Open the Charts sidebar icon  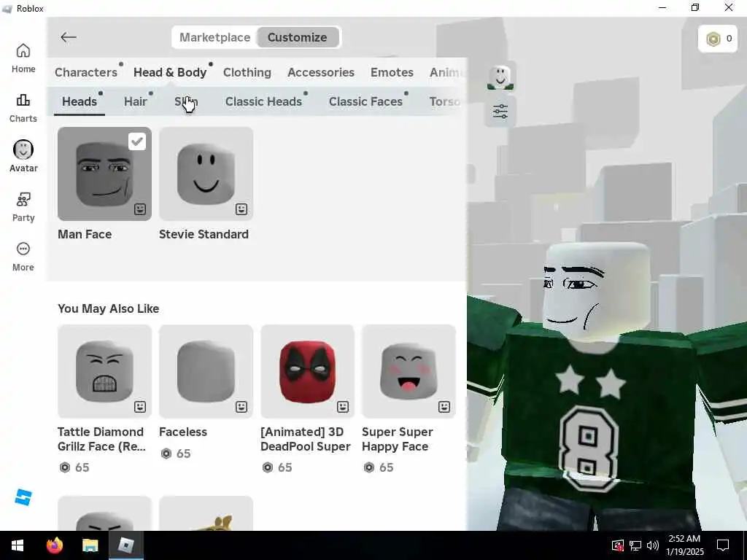click(23, 108)
